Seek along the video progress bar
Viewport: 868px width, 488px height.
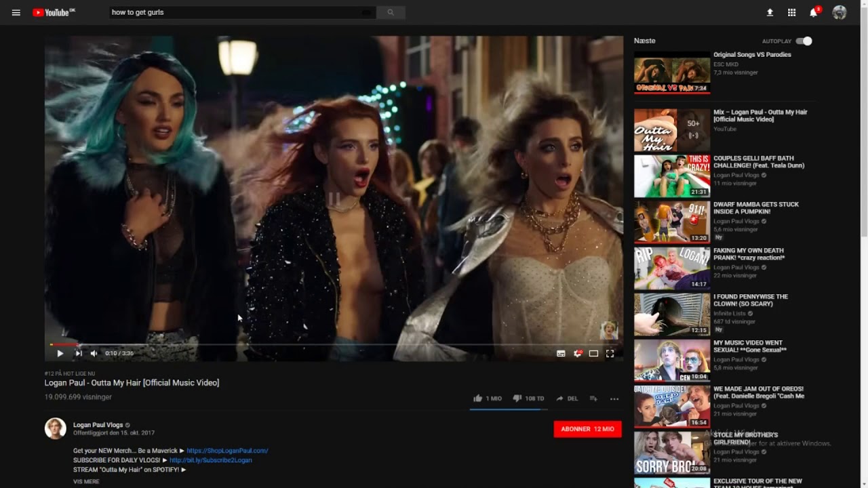click(x=334, y=344)
